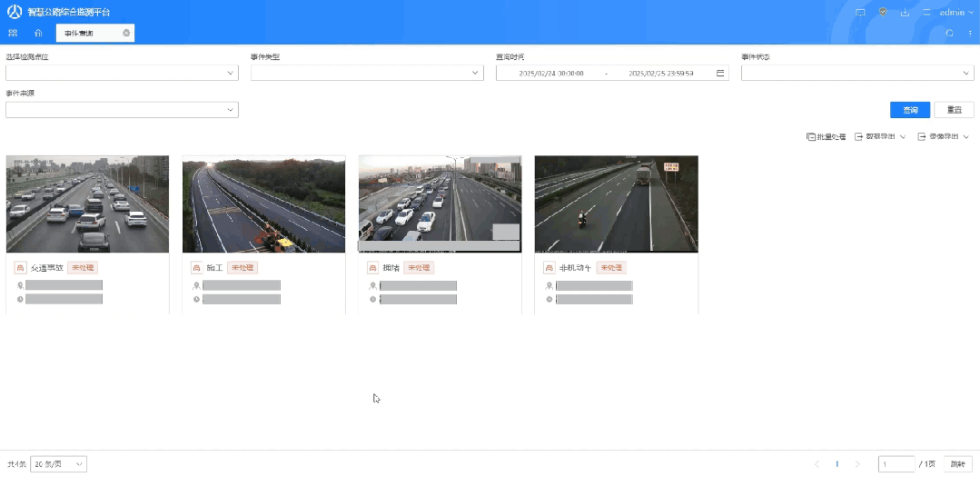Click the clock icon on the 施工 card
The image size is (980, 477).
tap(196, 300)
